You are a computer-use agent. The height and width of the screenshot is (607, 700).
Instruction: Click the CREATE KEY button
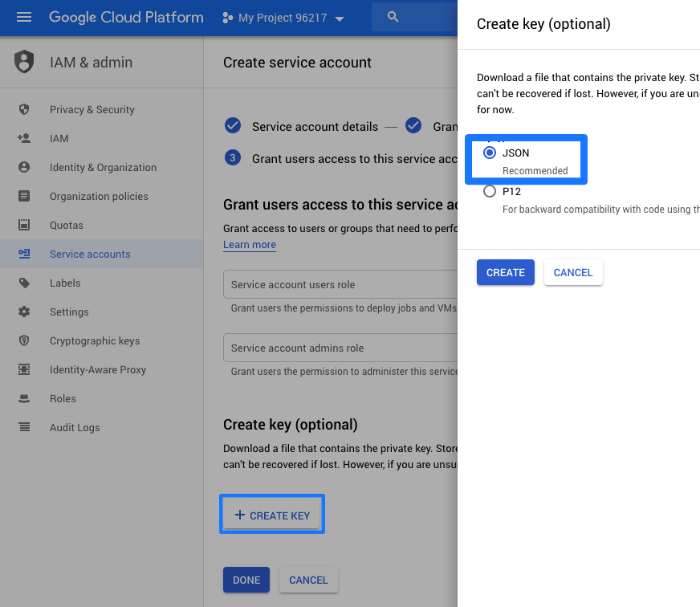(x=272, y=515)
